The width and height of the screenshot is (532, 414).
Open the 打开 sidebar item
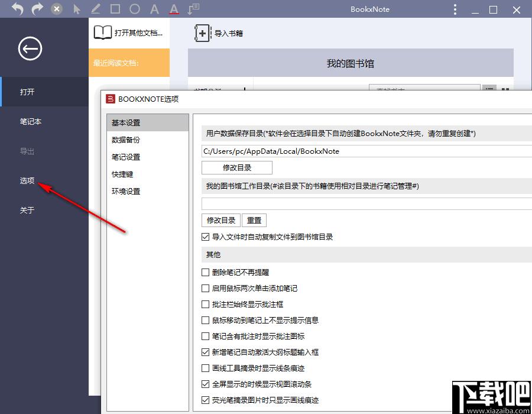point(44,92)
